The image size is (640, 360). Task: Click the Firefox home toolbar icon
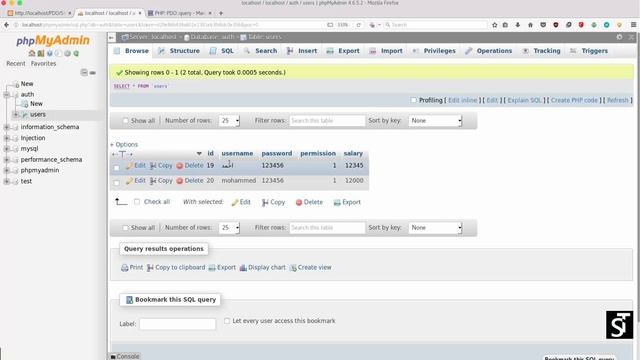(x=530, y=25)
